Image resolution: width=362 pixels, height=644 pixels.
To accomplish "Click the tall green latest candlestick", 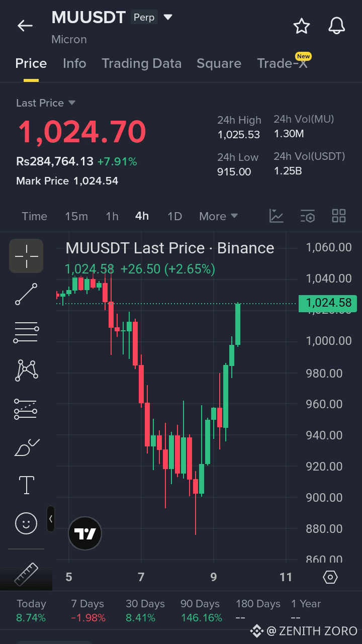I will pos(238,324).
